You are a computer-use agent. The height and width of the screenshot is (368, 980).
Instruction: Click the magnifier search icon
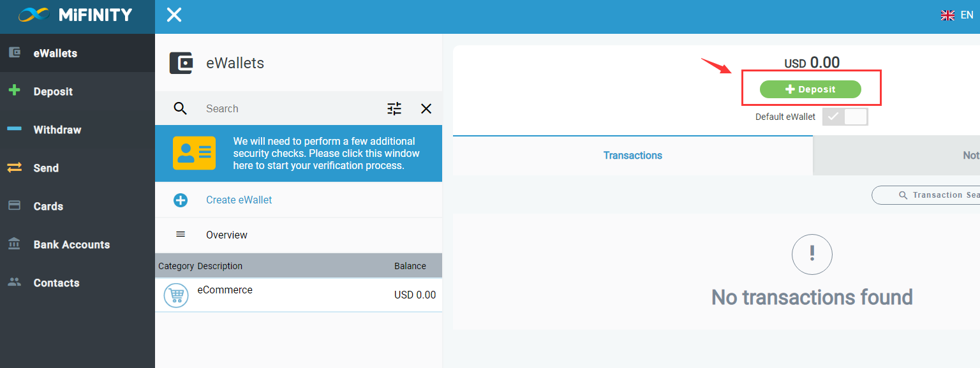[x=181, y=108]
